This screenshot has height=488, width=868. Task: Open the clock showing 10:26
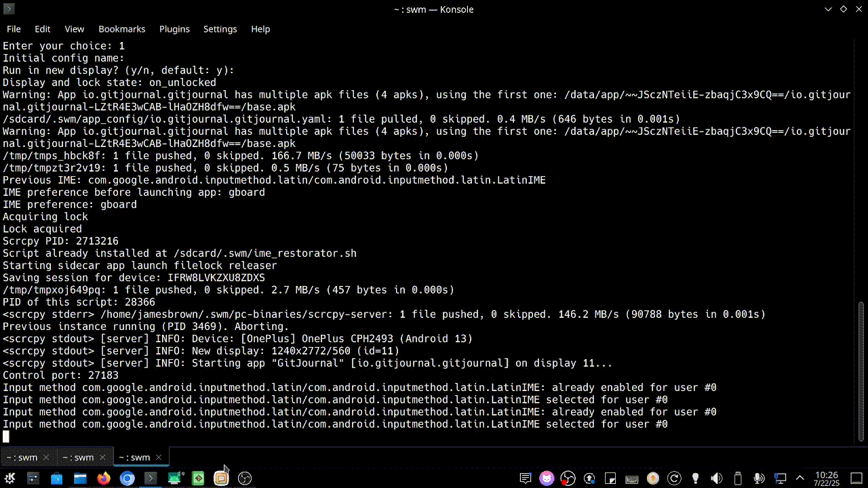(827, 479)
